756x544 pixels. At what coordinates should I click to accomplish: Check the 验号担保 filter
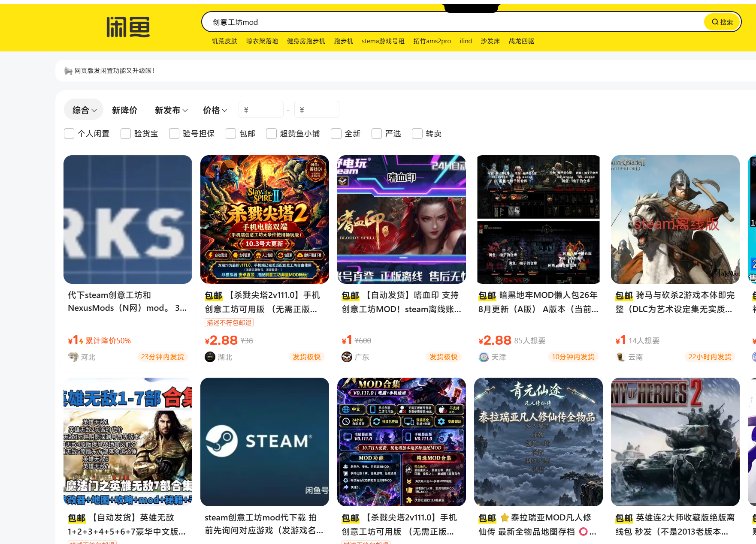(x=174, y=134)
